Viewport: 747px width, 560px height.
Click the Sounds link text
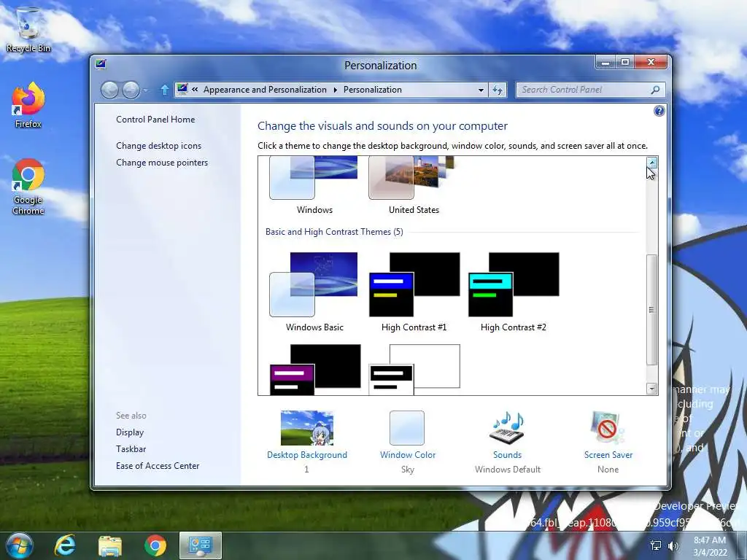[x=508, y=455]
